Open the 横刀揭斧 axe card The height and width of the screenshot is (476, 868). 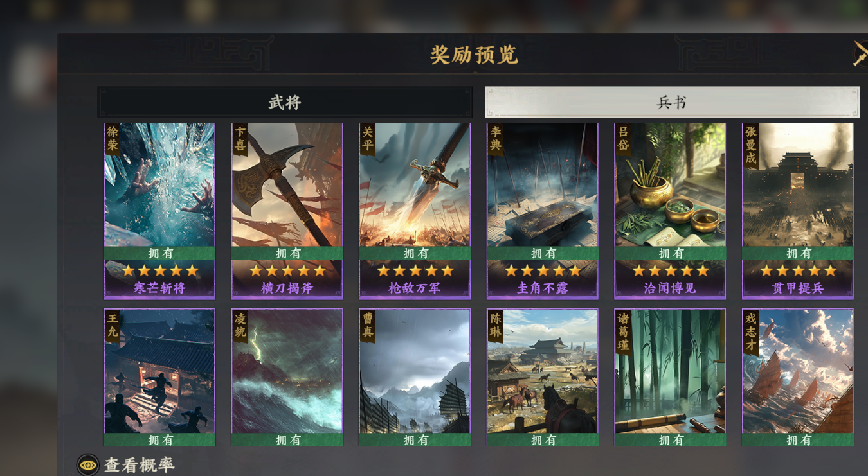click(287, 211)
